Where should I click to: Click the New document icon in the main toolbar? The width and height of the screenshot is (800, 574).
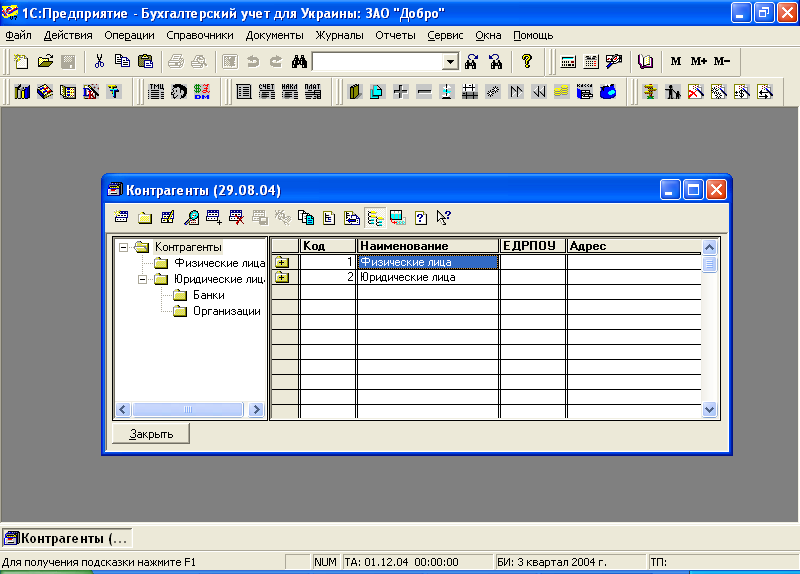[21, 62]
